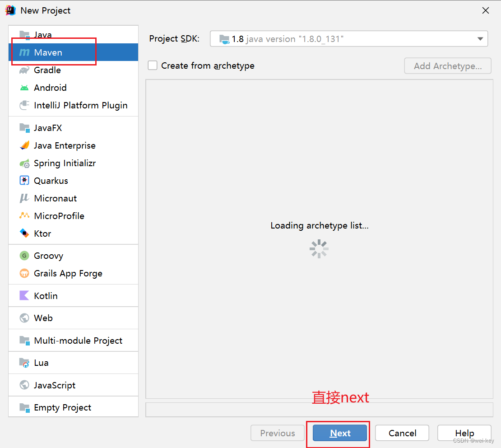Select Maven project type
The width and height of the screenshot is (501, 448).
[x=73, y=52]
